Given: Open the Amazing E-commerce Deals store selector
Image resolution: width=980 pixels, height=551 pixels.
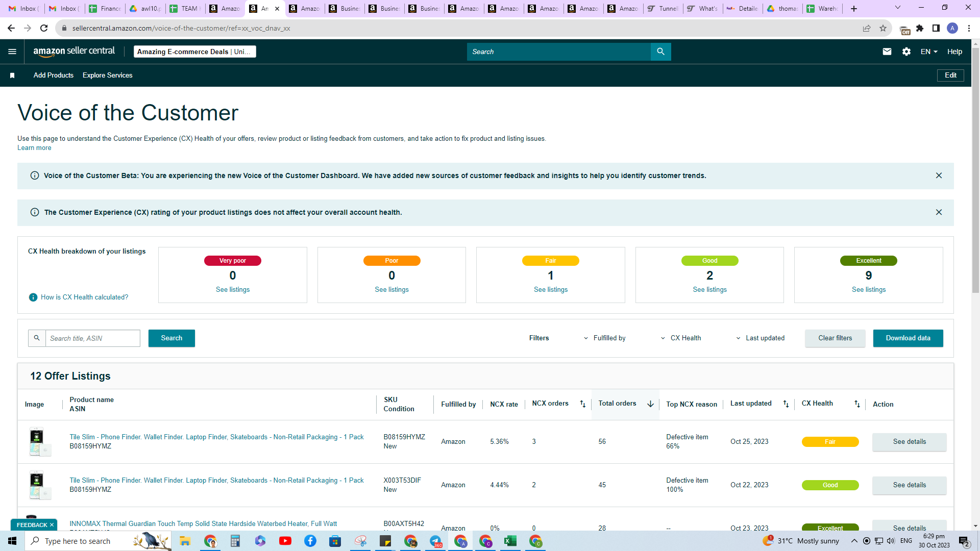Looking at the screenshot, I should [x=194, y=52].
